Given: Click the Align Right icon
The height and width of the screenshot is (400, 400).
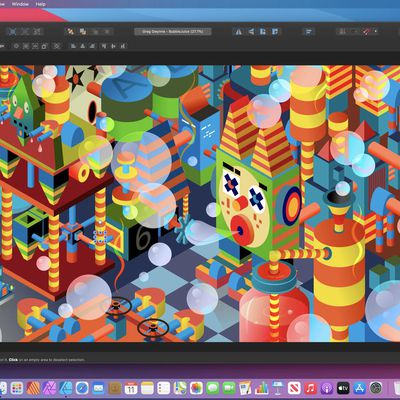Looking at the screenshot, I should pyautogui.click(x=93, y=46).
